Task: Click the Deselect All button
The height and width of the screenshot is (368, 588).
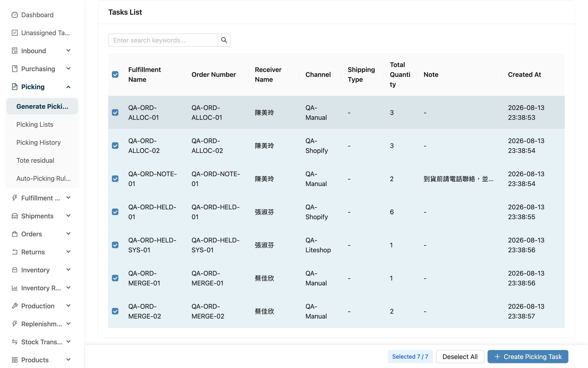Action: point(460,357)
